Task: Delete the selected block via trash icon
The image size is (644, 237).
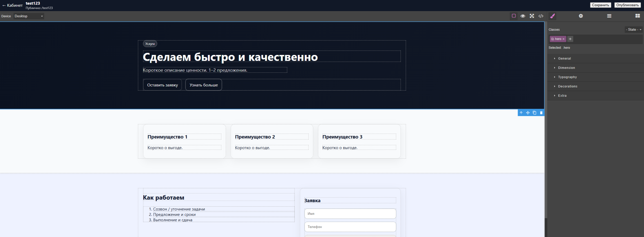Action: pyautogui.click(x=541, y=113)
